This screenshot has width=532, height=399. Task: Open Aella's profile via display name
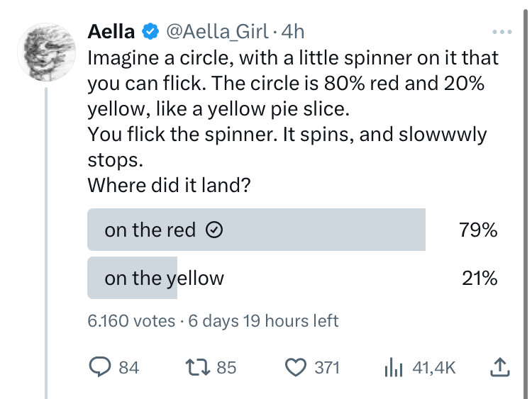point(111,31)
